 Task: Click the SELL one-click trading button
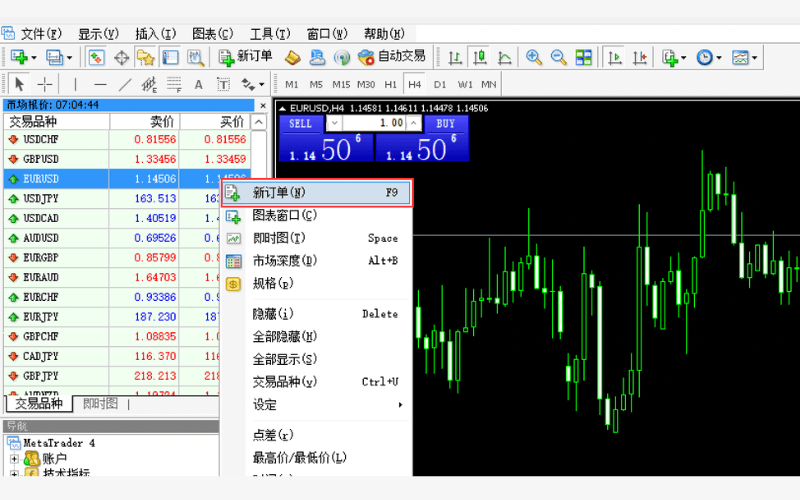point(300,124)
